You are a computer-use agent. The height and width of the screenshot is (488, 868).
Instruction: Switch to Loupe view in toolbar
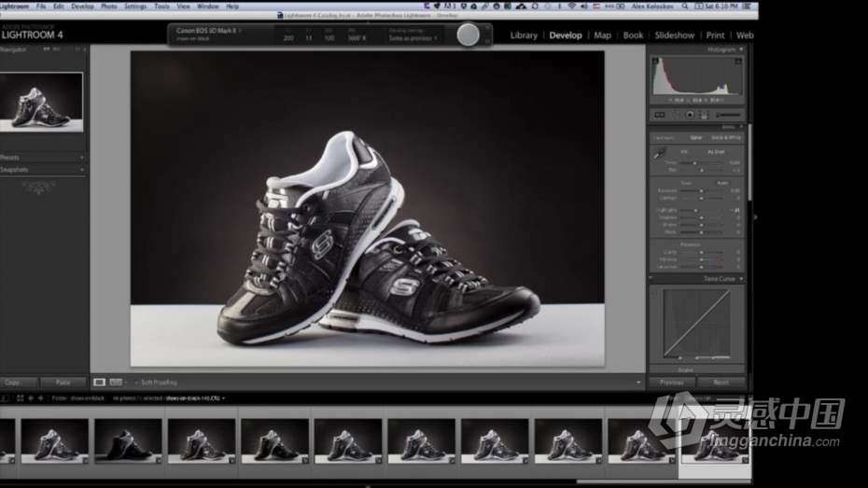point(99,383)
